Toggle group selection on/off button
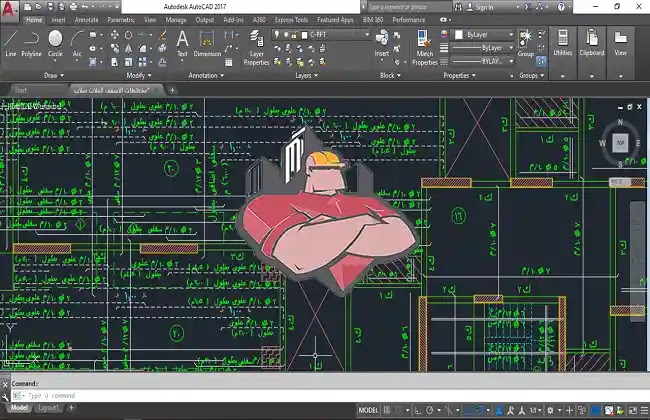Image resolution: width=650 pixels, height=420 pixels. point(541,62)
